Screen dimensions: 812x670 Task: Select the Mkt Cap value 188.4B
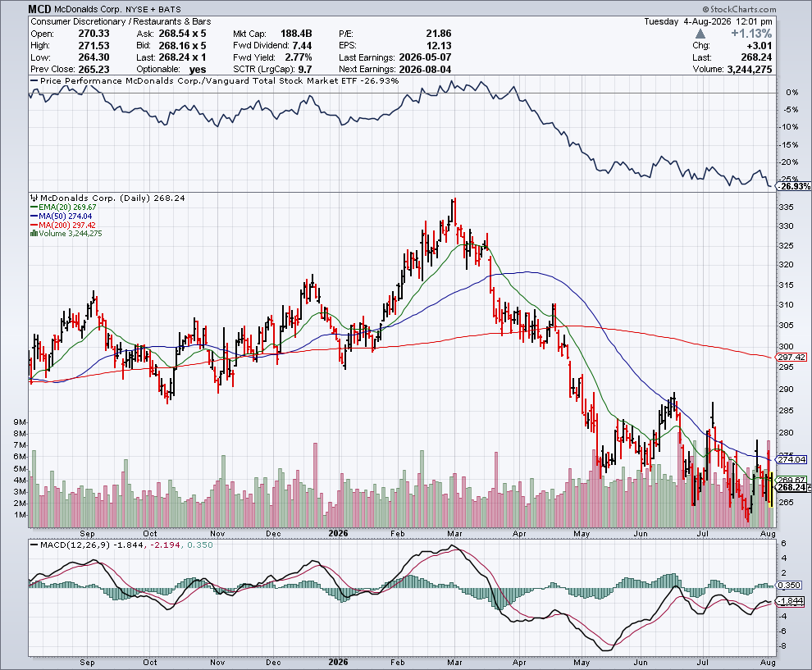point(296,34)
